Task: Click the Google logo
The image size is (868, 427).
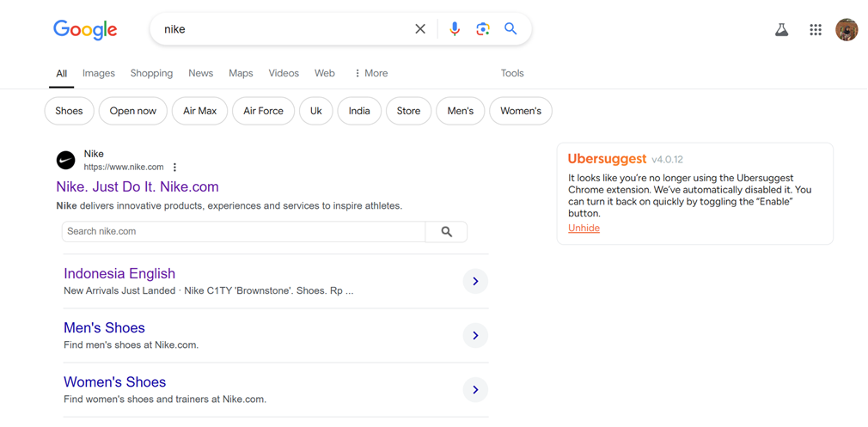Action: (85, 29)
